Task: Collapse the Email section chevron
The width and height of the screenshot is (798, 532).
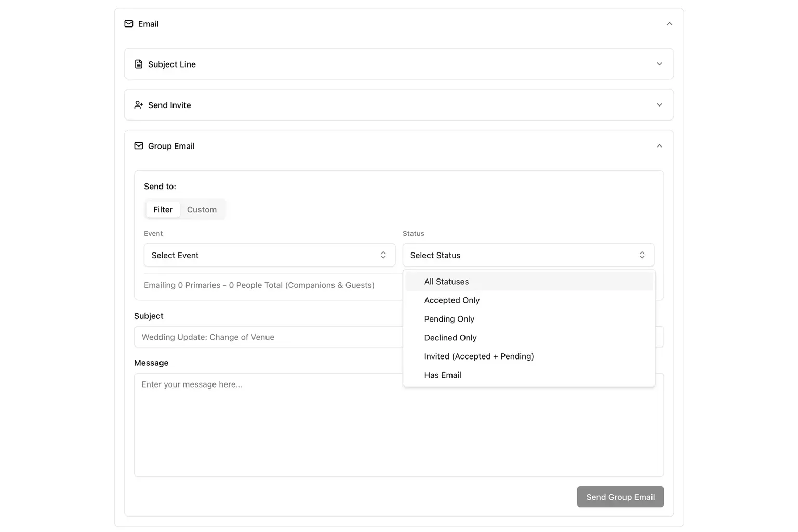Action: tap(669, 24)
